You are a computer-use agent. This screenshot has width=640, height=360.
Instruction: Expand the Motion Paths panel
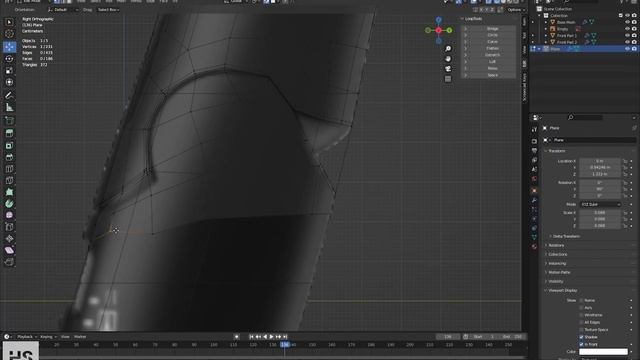point(559,272)
